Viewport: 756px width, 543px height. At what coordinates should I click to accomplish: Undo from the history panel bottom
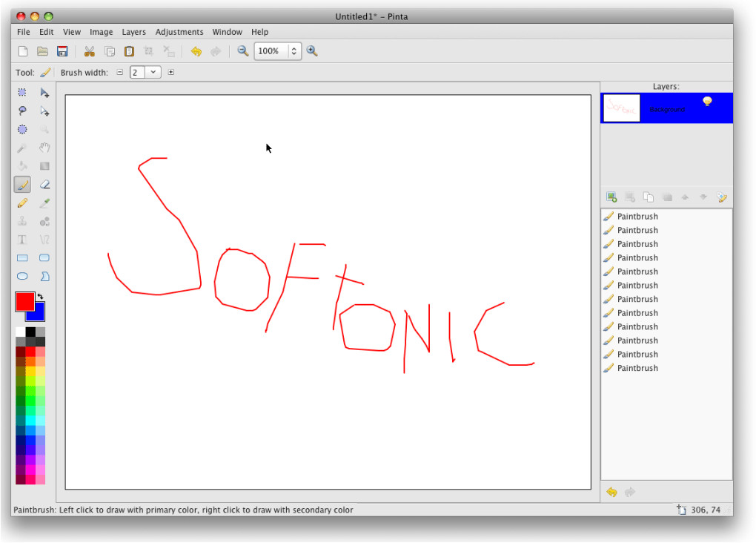tap(611, 492)
